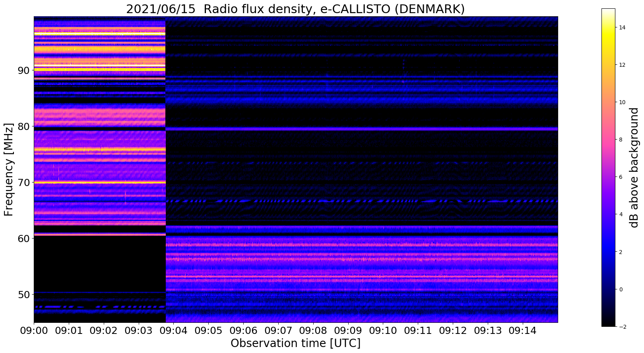Click the 09:12 time tick label
Image resolution: width=644 pixels, height=353 pixels.
tap(453, 330)
